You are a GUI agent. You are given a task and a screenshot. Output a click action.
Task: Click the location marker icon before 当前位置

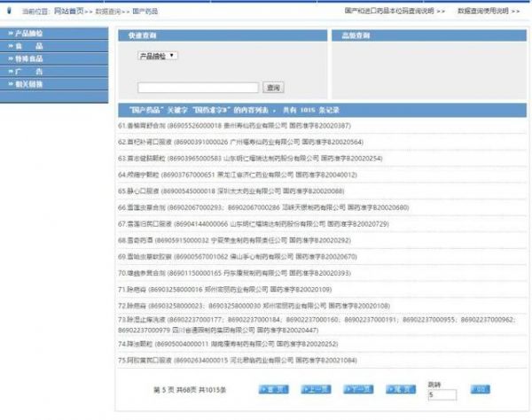pyautogui.click(x=9, y=11)
